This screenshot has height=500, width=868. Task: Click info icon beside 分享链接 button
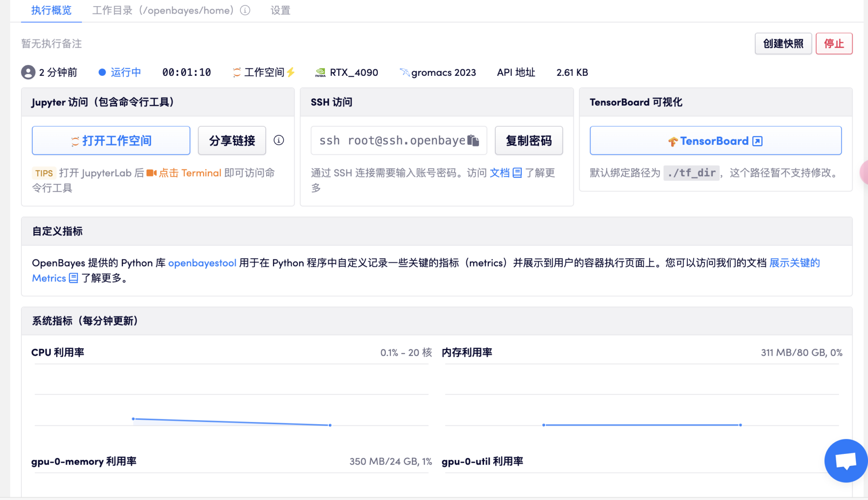[x=279, y=140]
